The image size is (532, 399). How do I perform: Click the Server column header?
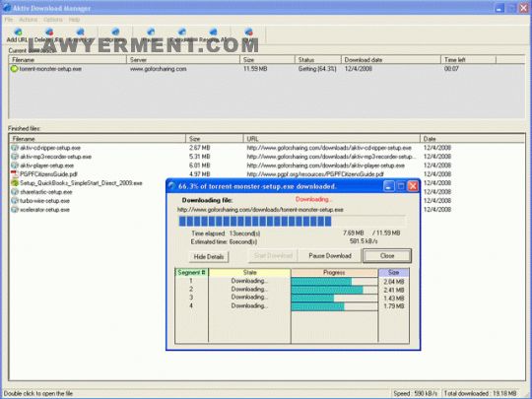click(183, 60)
